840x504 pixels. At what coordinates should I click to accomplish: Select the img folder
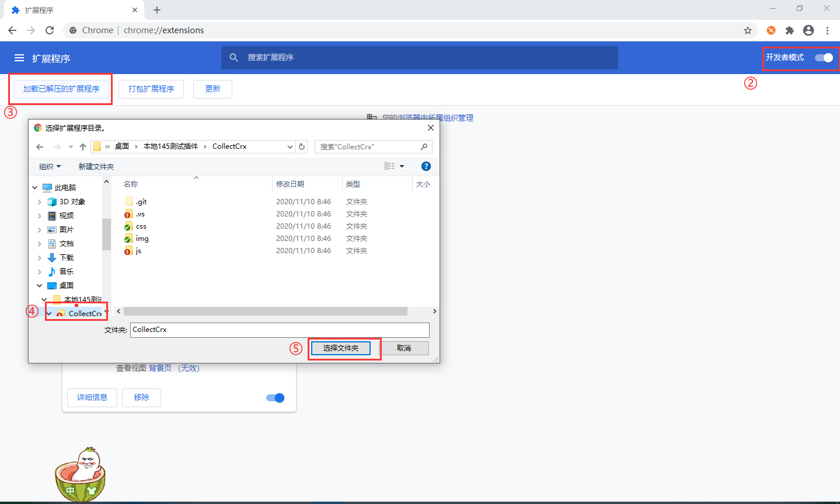[142, 239]
